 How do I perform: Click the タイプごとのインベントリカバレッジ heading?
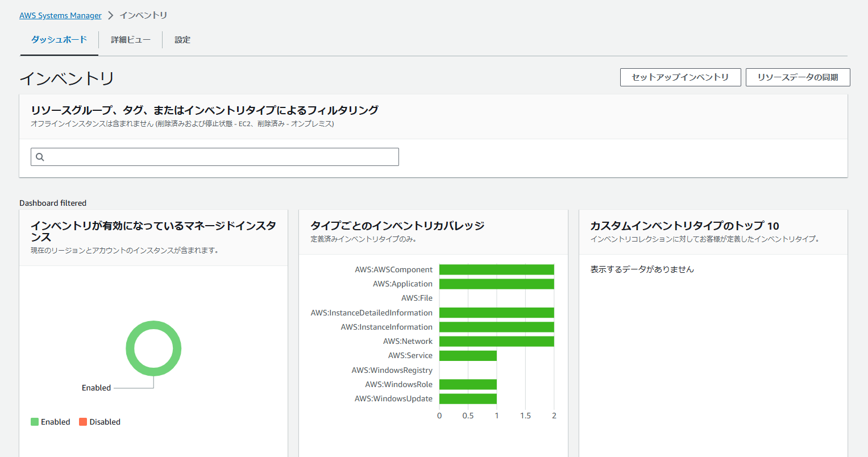click(397, 226)
